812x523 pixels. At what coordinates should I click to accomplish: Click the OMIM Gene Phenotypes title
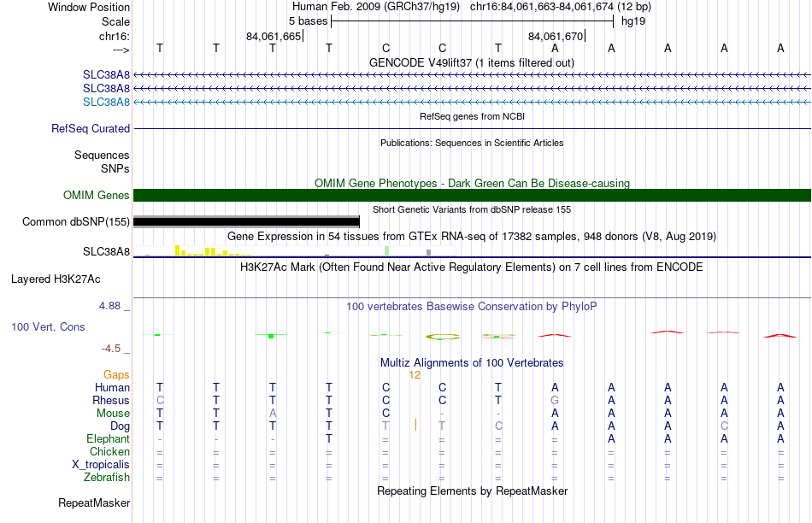[x=472, y=184]
